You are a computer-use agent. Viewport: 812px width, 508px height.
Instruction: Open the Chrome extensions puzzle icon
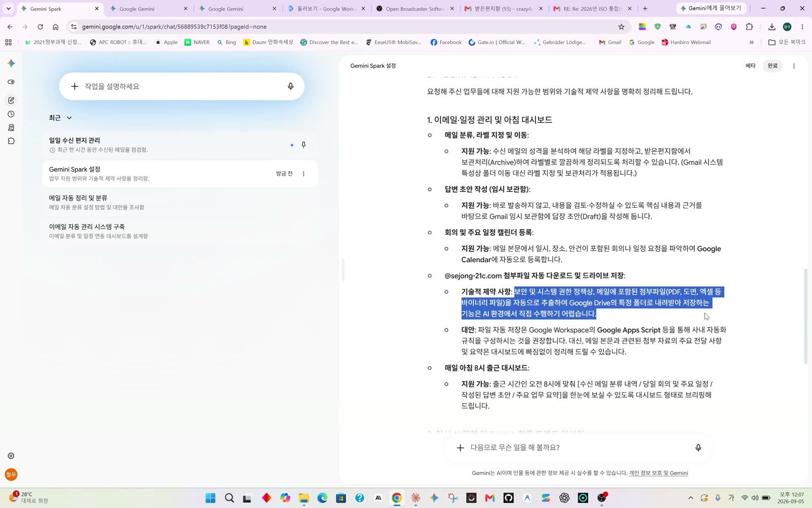pyautogui.click(x=749, y=27)
